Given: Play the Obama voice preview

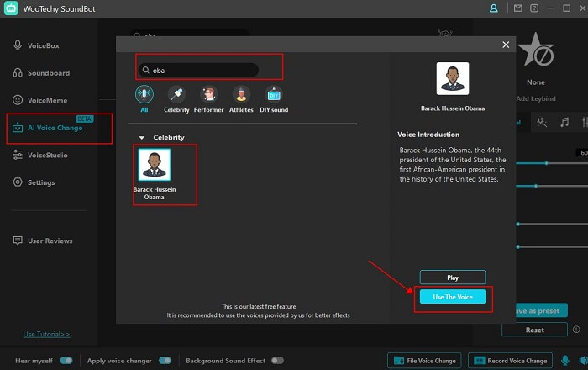Looking at the screenshot, I should pyautogui.click(x=452, y=277).
